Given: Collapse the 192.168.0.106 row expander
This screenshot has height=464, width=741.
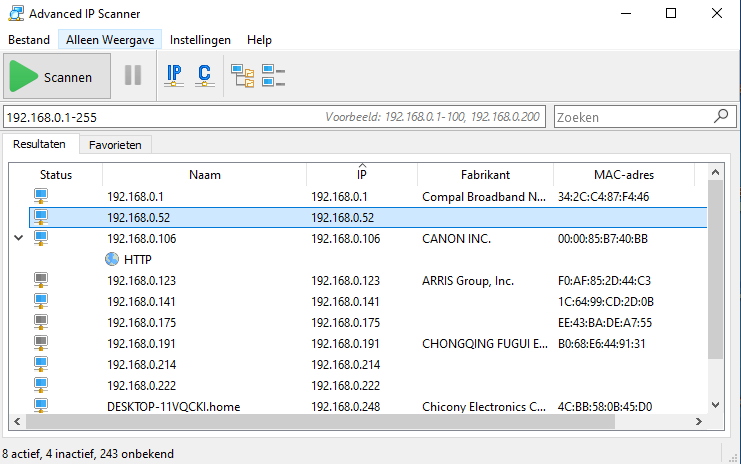Looking at the screenshot, I should click(x=18, y=238).
